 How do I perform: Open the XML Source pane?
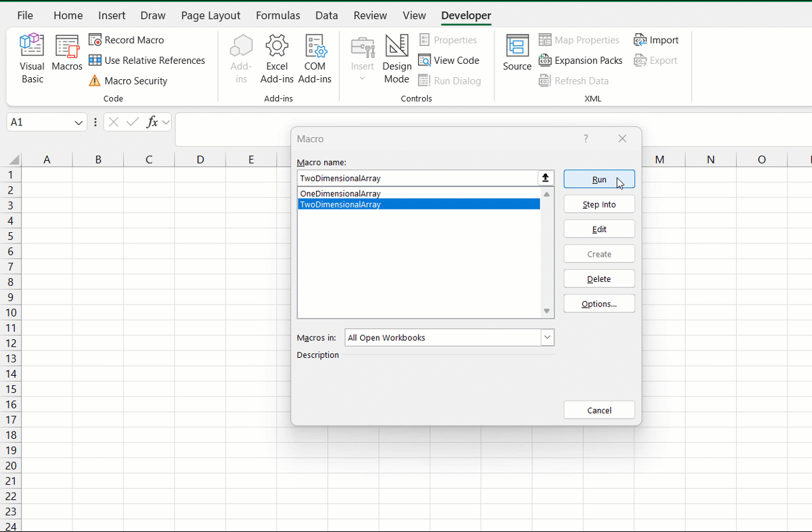[517, 53]
